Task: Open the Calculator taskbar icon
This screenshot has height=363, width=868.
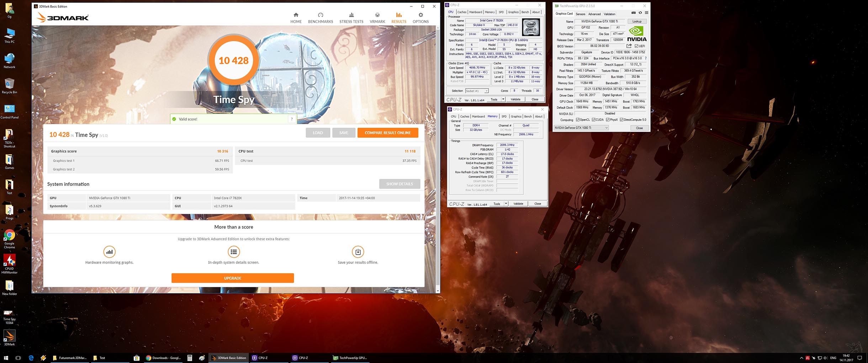Action: tap(190, 358)
